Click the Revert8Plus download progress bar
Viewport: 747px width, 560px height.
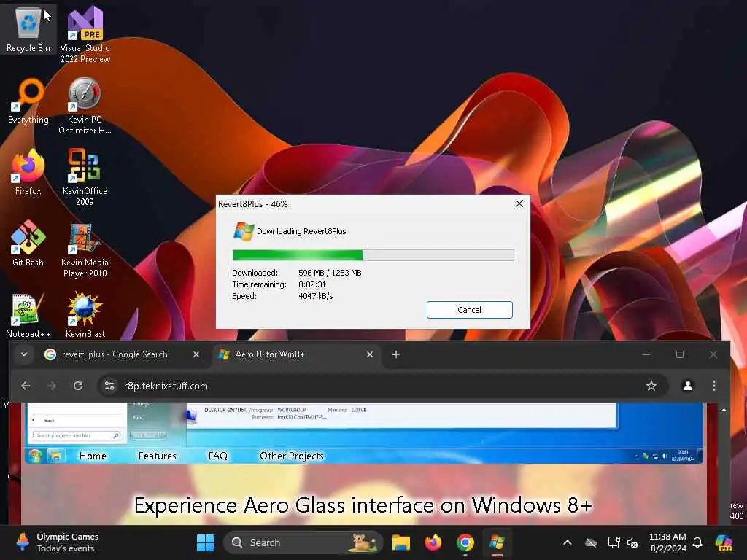[x=373, y=255]
